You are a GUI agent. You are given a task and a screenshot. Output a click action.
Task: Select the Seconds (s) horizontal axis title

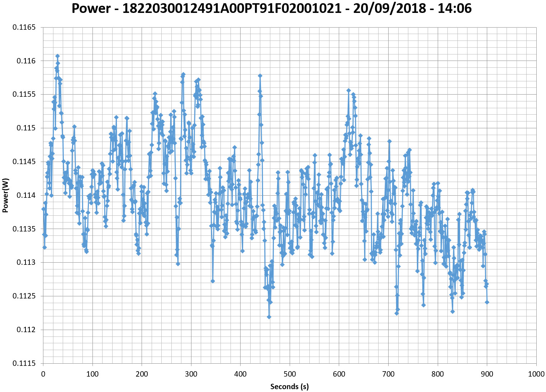pos(289,386)
